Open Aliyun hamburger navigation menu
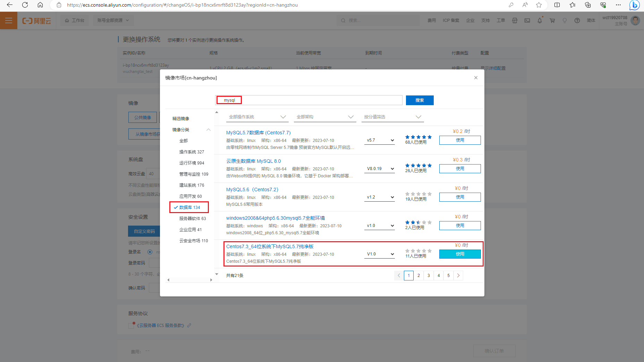This screenshot has height=362, width=644. [x=9, y=20]
